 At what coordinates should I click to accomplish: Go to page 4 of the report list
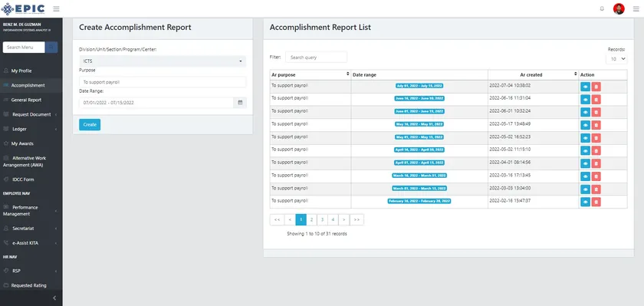[333, 220]
